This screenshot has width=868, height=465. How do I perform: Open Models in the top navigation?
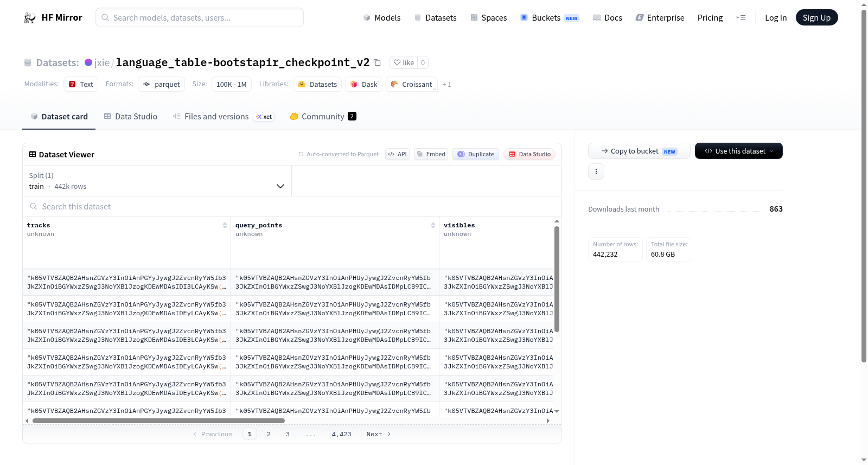(382, 17)
